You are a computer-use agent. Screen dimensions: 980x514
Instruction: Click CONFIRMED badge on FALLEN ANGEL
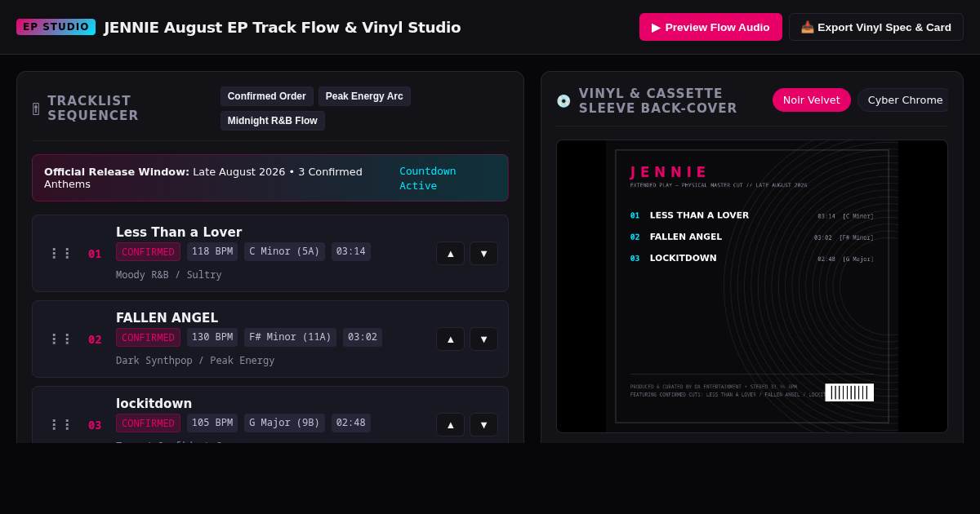[148, 337]
